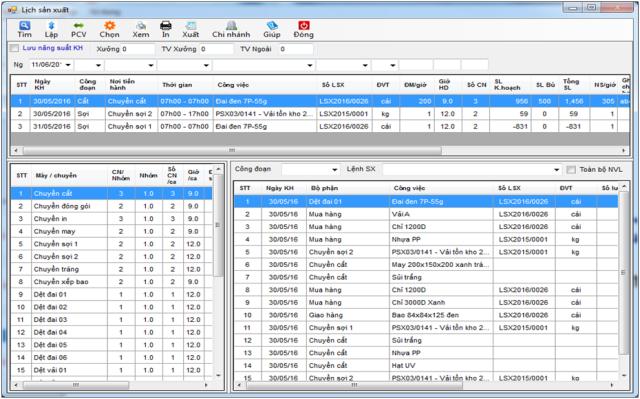Expand the filter dropdown above Số LSX
The width and height of the screenshot is (640, 399).
pyautogui.click(x=365, y=65)
